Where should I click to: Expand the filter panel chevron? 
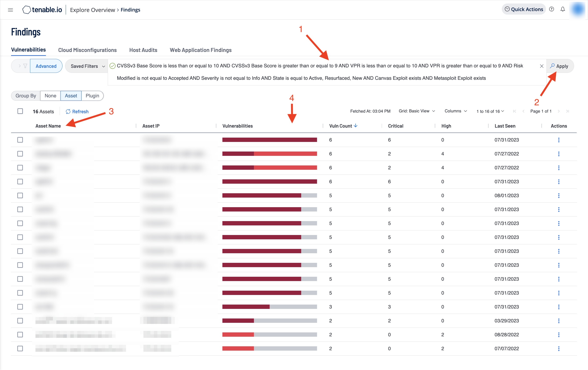(x=20, y=66)
